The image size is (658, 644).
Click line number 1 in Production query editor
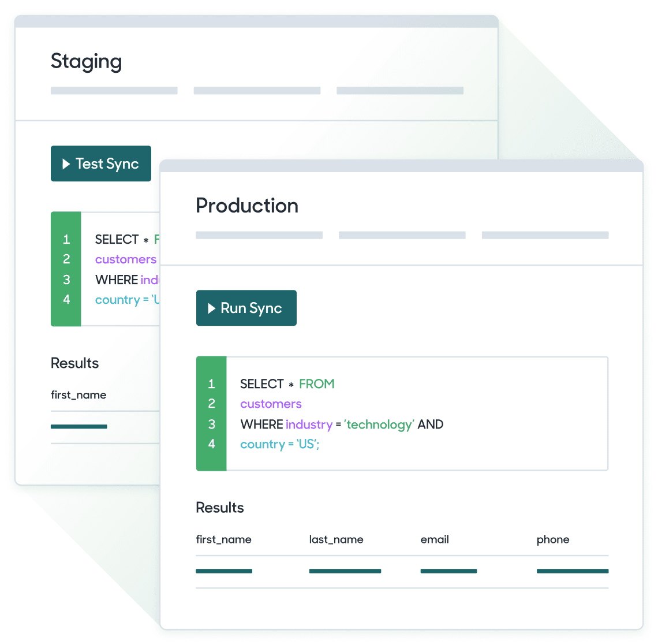[x=211, y=384]
